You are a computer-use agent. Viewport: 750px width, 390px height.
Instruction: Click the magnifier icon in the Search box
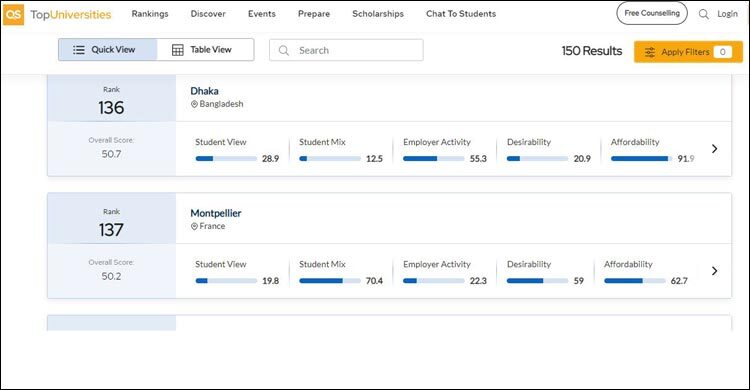284,50
